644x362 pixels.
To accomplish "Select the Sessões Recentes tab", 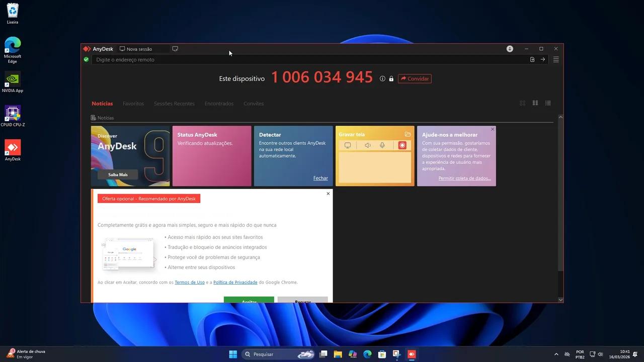I will tap(174, 104).
